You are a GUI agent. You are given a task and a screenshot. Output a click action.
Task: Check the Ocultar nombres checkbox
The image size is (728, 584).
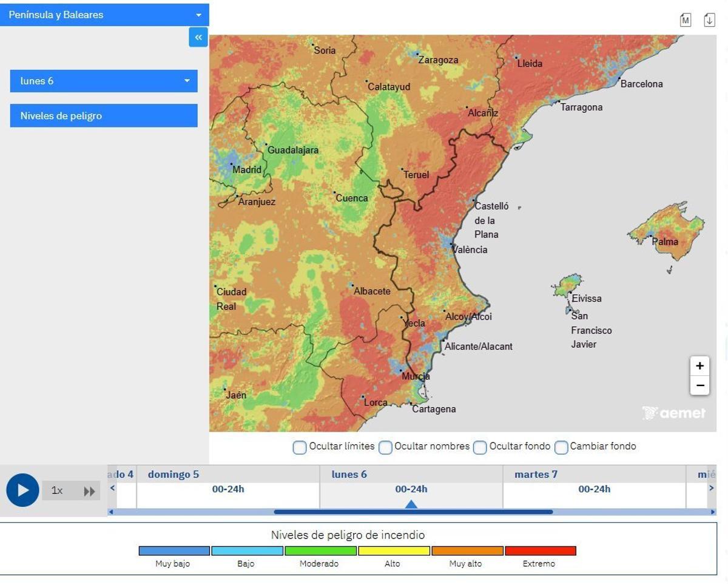(385, 447)
